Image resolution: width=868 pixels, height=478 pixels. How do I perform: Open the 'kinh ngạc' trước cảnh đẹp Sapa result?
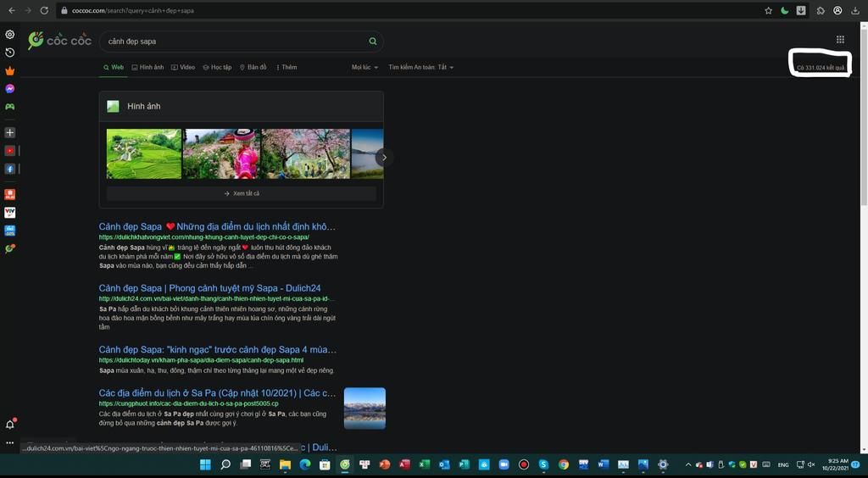click(218, 350)
